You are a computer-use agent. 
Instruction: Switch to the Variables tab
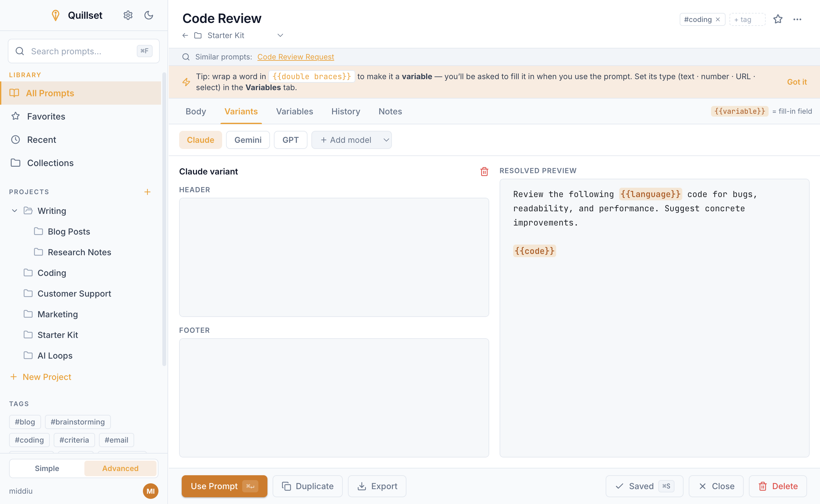coord(295,111)
